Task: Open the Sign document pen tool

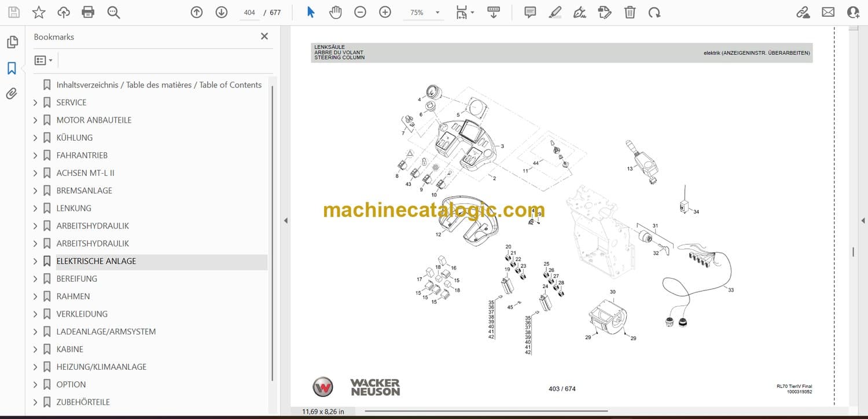Action: [580, 12]
